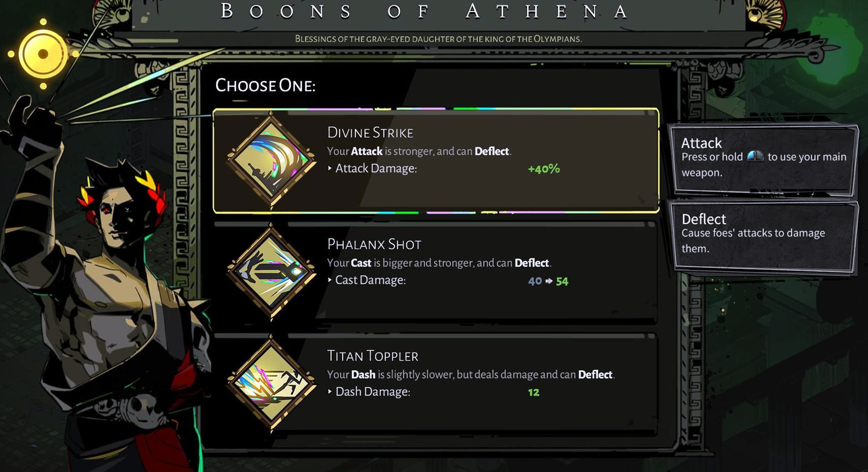The width and height of the screenshot is (868, 472).
Task: Select the Divine Strike title text
Action: click(370, 133)
